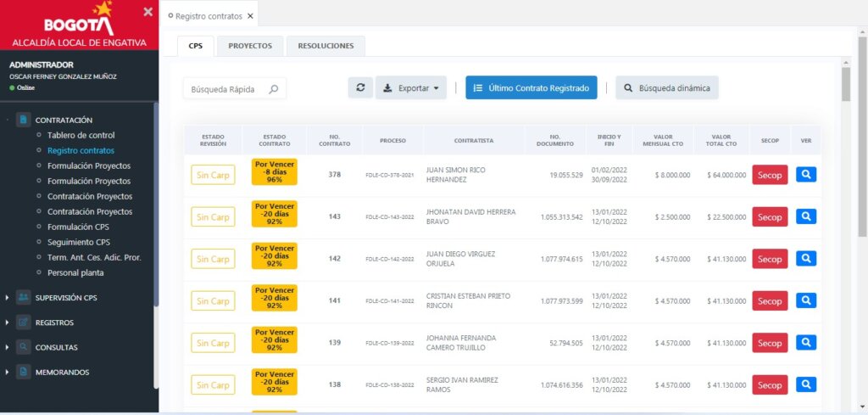Screen dimensions: 868x415
Task: Click Secop button for contract 143
Action: (770, 217)
